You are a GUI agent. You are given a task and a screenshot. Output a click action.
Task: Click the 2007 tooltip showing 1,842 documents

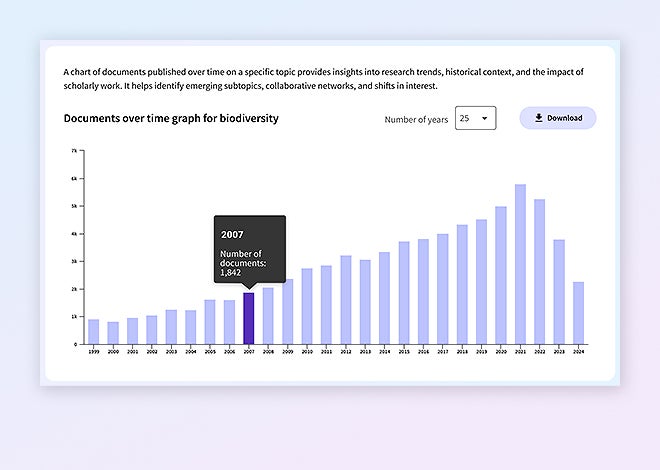249,250
